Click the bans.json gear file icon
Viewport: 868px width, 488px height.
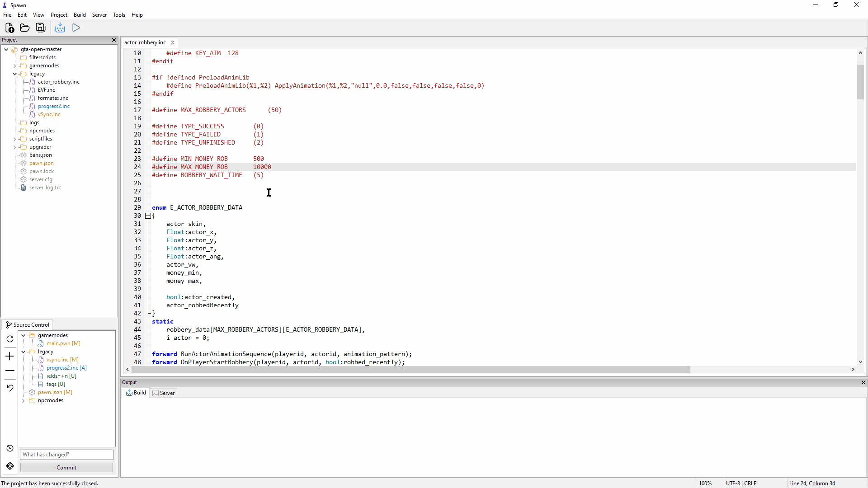pos(24,155)
